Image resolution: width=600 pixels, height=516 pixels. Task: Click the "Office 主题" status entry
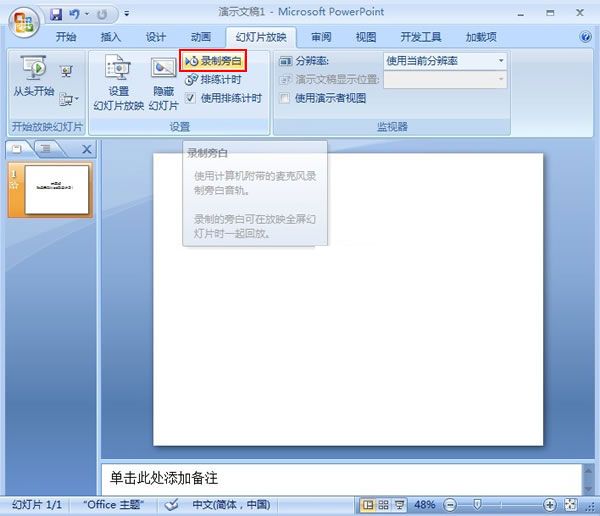pos(113,505)
